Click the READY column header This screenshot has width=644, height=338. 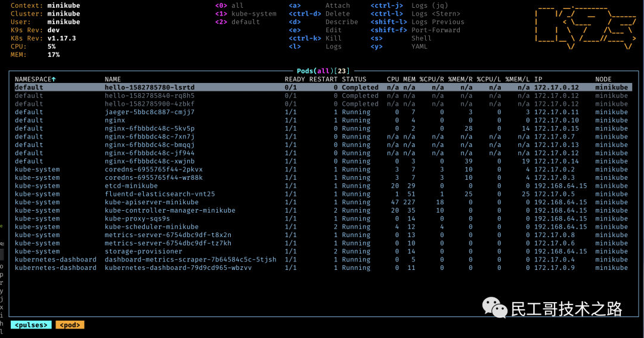point(295,79)
